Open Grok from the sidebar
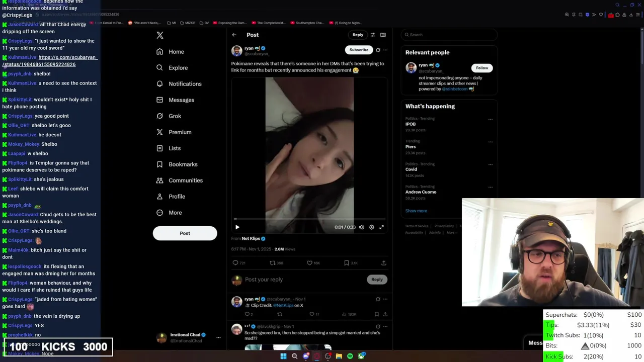Image resolution: width=644 pixels, height=362 pixels. [169, 116]
